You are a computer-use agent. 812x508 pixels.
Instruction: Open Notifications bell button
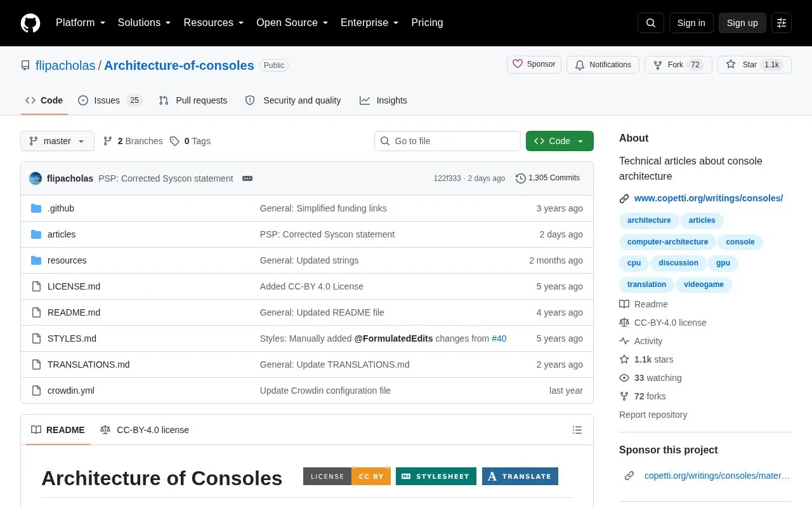click(603, 65)
